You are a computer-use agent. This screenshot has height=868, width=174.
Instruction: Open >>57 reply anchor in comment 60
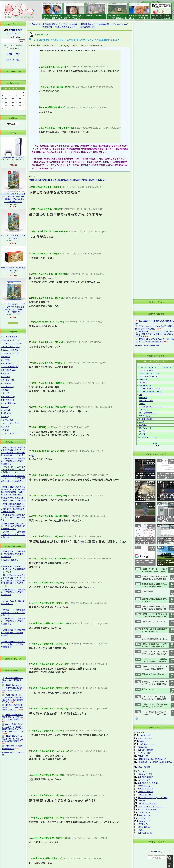[x=32, y=456]
